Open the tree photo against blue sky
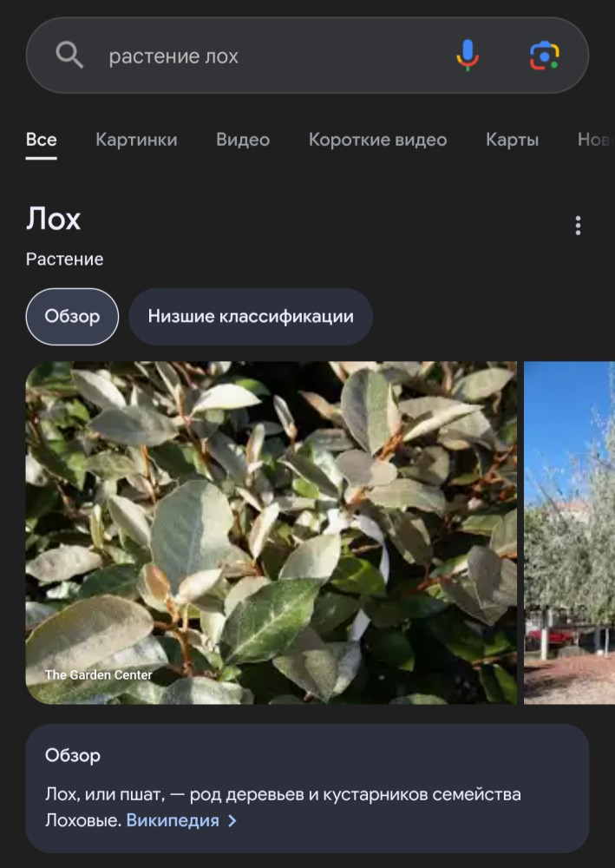 (x=569, y=533)
